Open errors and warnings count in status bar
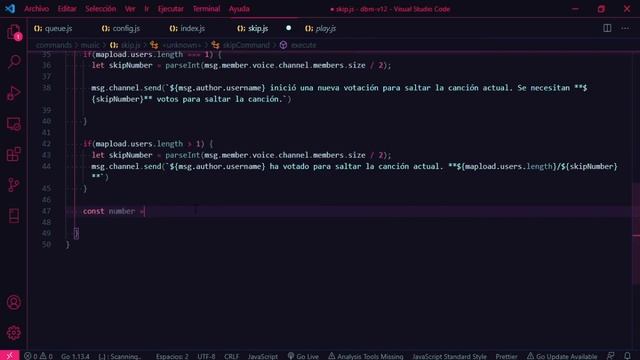The height and width of the screenshot is (360, 640). click(38, 356)
